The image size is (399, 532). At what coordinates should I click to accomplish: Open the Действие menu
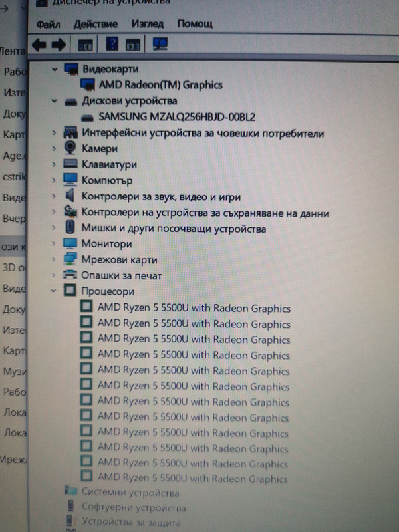pos(96,24)
